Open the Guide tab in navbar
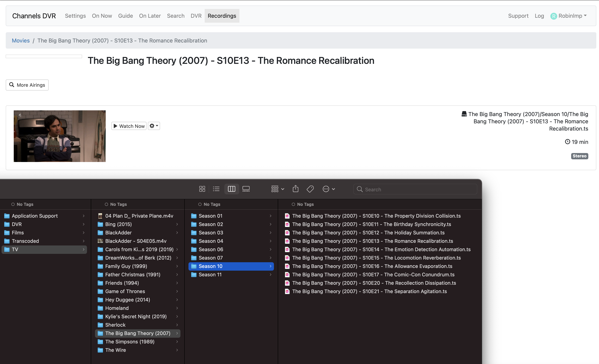The image size is (599, 364). point(126,16)
